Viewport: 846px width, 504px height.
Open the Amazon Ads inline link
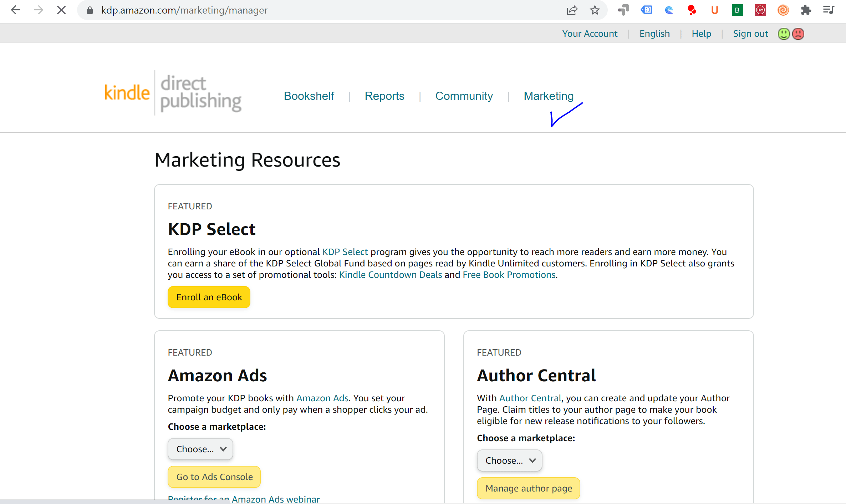click(322, 398)
